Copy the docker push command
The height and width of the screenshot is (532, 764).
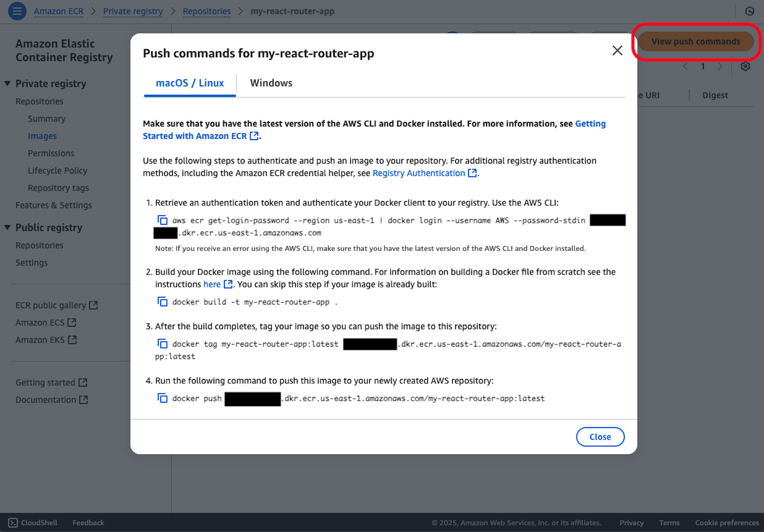click(x=163, y=398)
